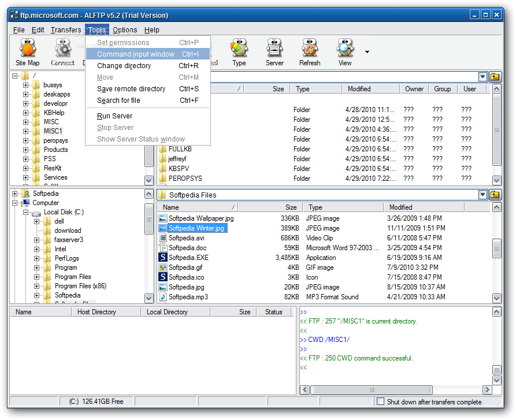The height and width of the screenshot is (420, 516).
Task: Click Softpedia.mp3 sound icon
Action: coord(163,297)
